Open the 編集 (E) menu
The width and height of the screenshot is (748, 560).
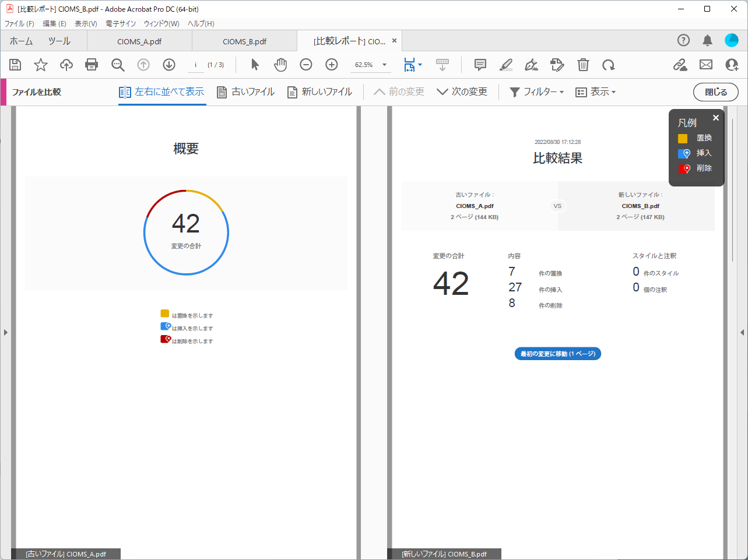pos(54,24)
